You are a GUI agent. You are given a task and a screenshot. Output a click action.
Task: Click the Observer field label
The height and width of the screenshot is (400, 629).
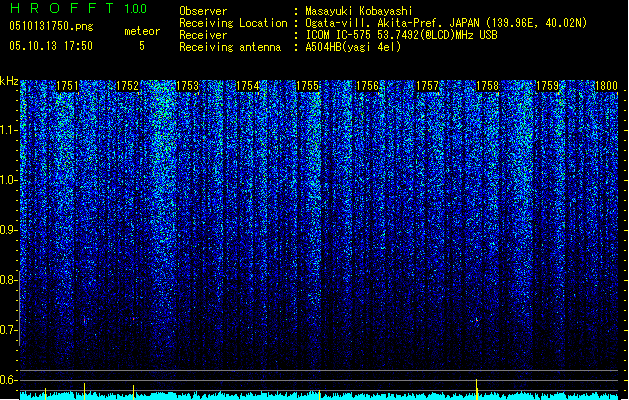point(203,11)
